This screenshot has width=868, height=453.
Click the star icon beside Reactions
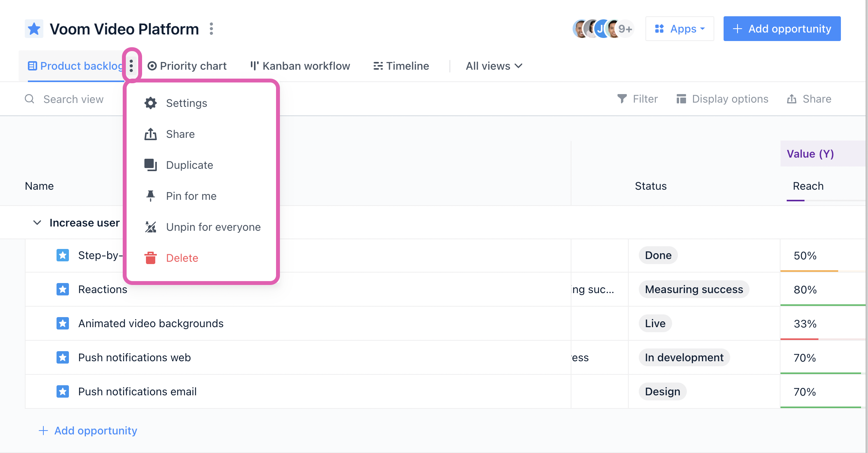pyautogui.click(x=63, y=289)
